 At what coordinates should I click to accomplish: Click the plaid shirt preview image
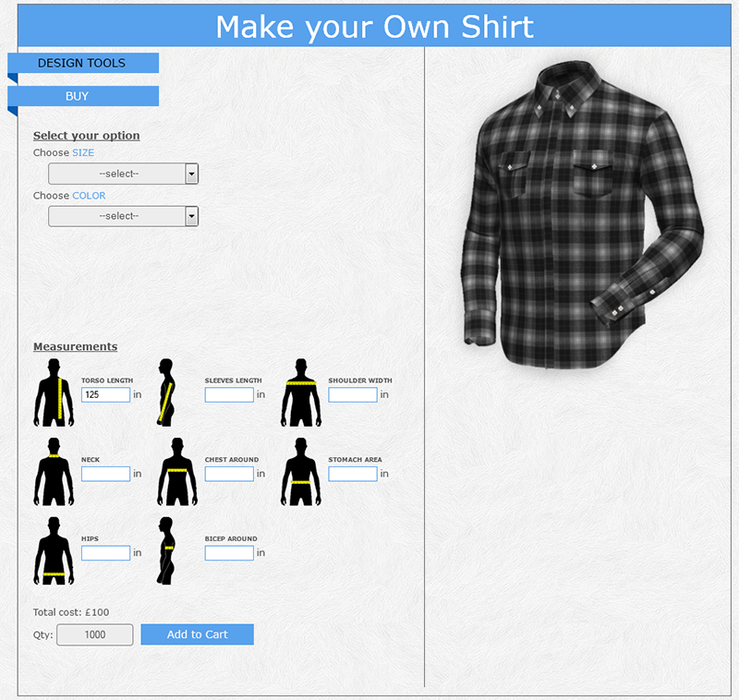point(583,214)
